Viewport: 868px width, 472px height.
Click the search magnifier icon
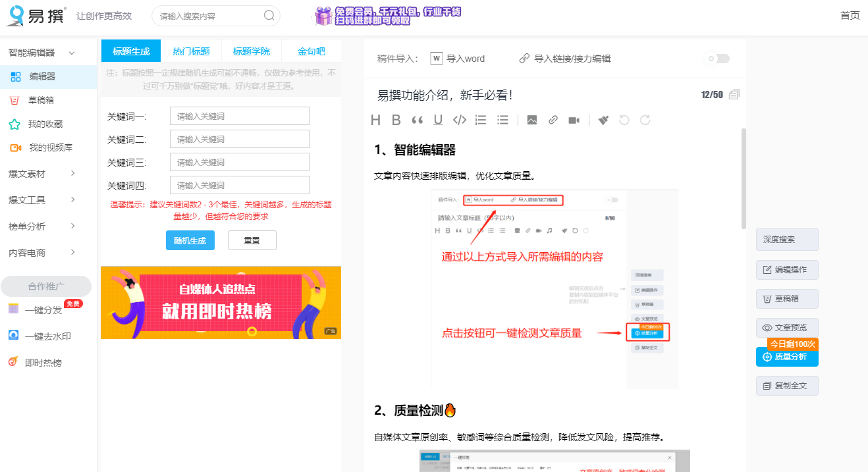point(269,16)
